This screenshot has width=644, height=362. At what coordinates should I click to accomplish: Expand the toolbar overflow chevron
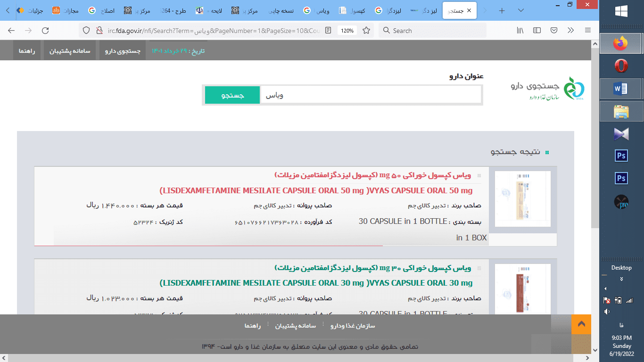tap(570, 31)
